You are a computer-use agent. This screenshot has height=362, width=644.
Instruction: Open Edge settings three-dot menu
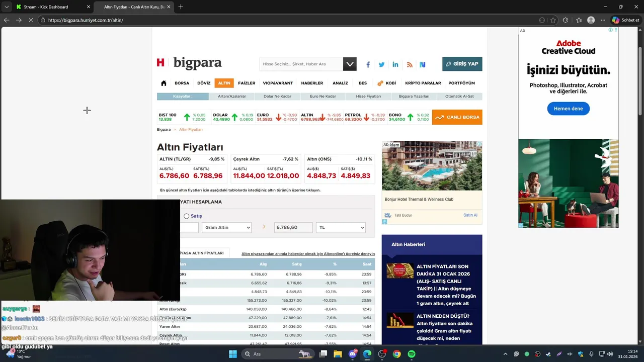(x=603, y=20)
